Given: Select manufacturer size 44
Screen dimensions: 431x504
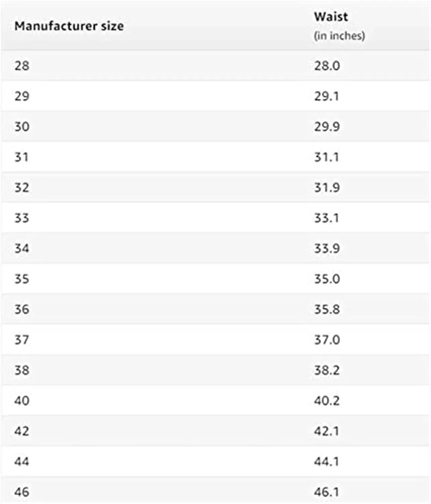Looking at the screenshot, I should 21,462.
